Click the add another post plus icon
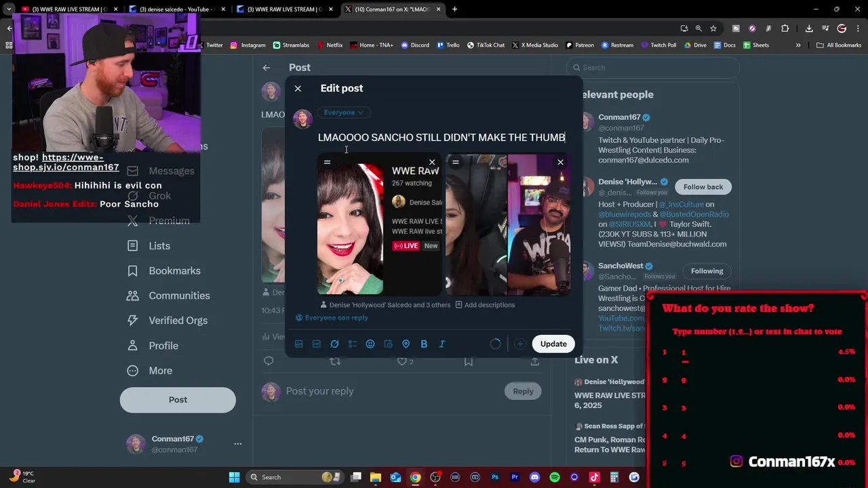 (x=520, y=344)
